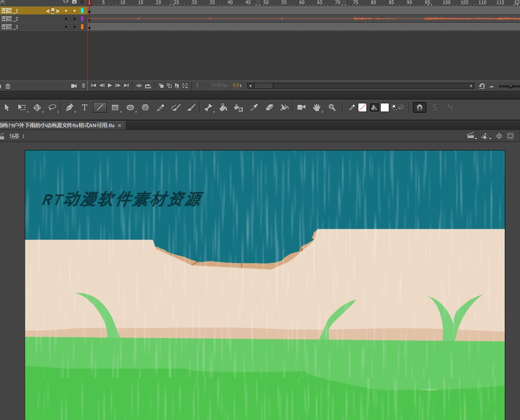Select the Paint Bucket tool
Image resolution: width=520 pixels, height=420 pixels.
(223, 107)
